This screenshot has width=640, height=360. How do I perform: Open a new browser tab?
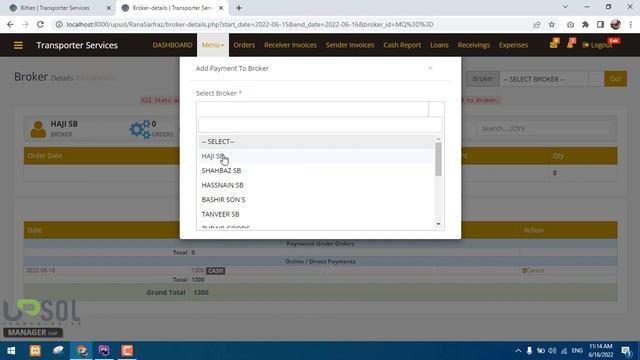click(x=239, y=8)
